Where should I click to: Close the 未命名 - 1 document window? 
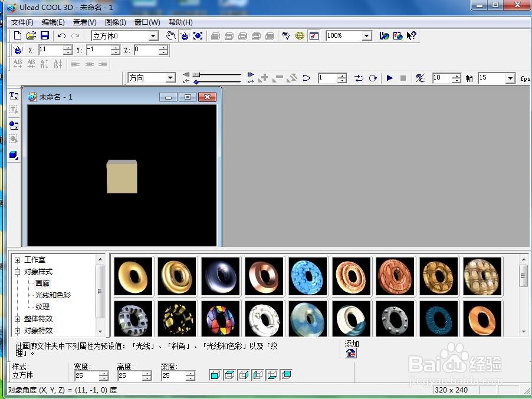(207, 97)
